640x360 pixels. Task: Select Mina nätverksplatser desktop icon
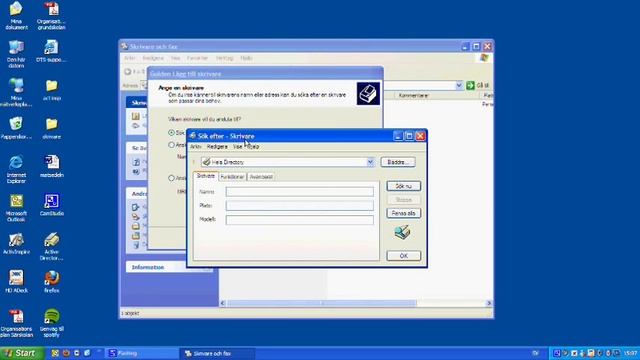coord(16,92)
